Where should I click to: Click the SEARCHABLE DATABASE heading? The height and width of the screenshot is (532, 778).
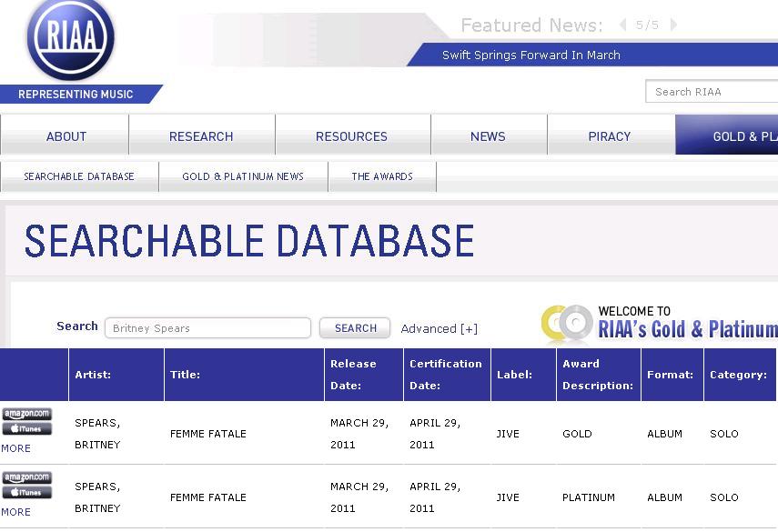(249, 241)
